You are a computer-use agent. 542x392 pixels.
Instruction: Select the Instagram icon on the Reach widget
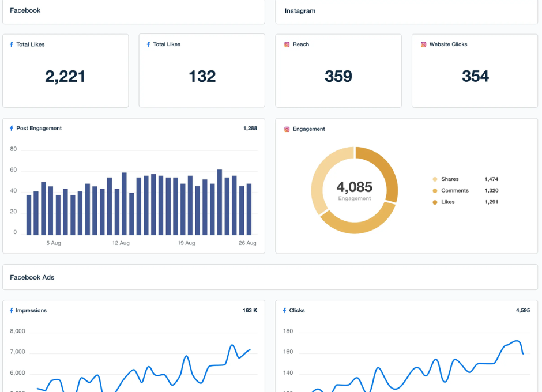click(287, 44)
